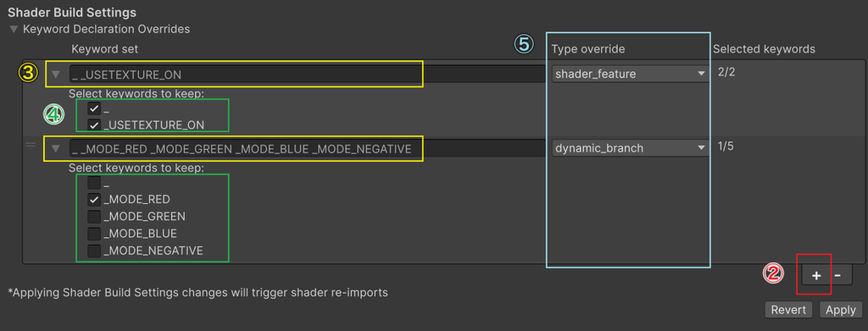Screen dimensions: 868x331
Task: Uncheck the _USETEXTURE_ON keyword checkbox
Action: (x=94, y=125)
